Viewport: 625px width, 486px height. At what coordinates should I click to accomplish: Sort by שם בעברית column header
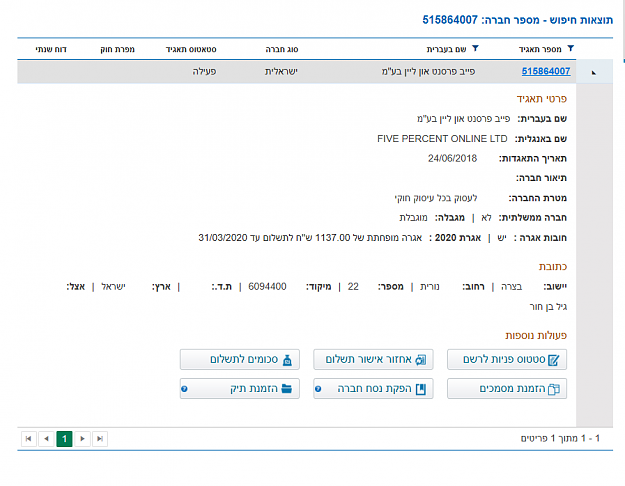pos(446,49)
